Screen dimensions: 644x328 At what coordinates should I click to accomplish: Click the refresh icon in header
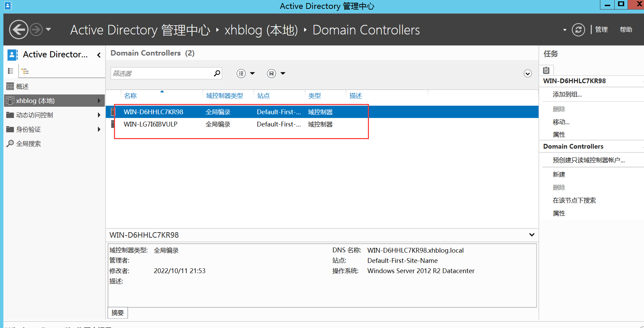578,30
